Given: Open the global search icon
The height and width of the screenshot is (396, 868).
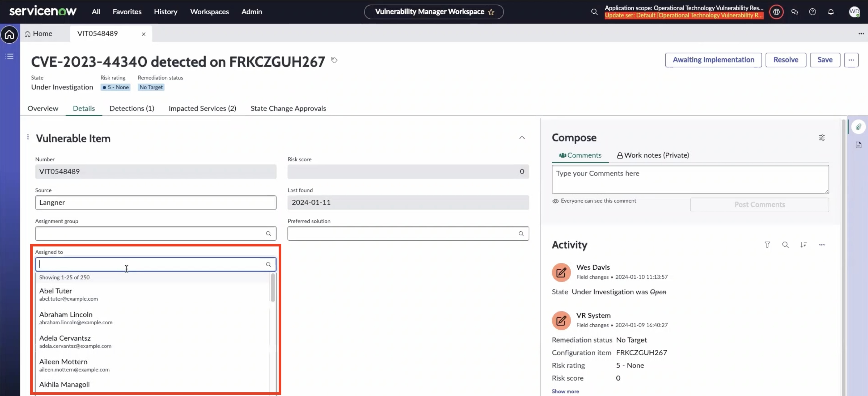Looking at the screenshot, I should tap(594, 11).
